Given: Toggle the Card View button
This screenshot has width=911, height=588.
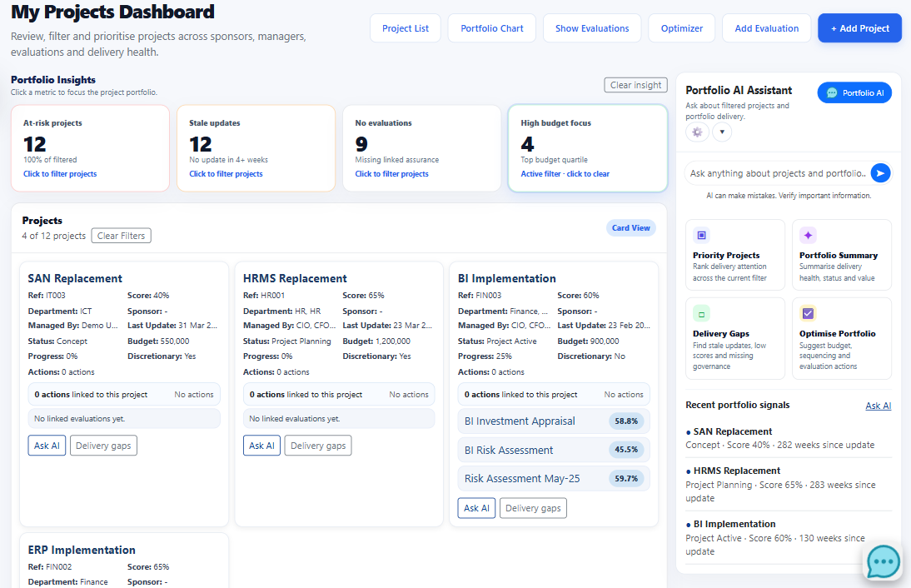Looking at the screenshot, I should [x=630, y=227].
